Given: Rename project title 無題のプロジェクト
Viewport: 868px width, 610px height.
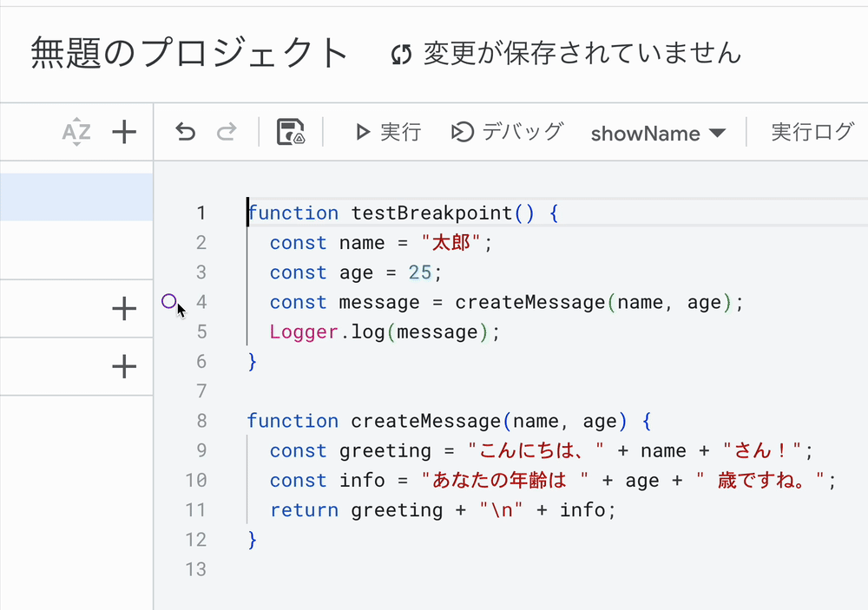Looking at the screenshot, I should pos(189,53).
